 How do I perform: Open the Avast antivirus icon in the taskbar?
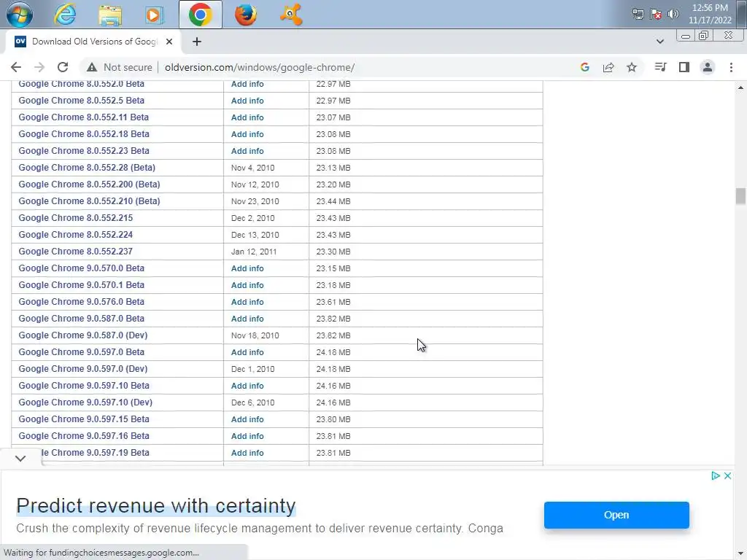291,15
